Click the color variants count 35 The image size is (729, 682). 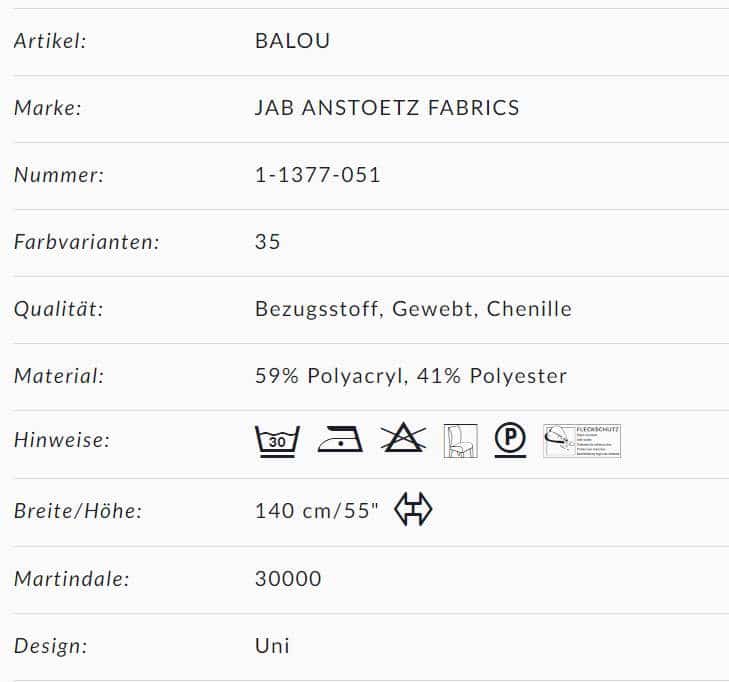click(268, 242)
